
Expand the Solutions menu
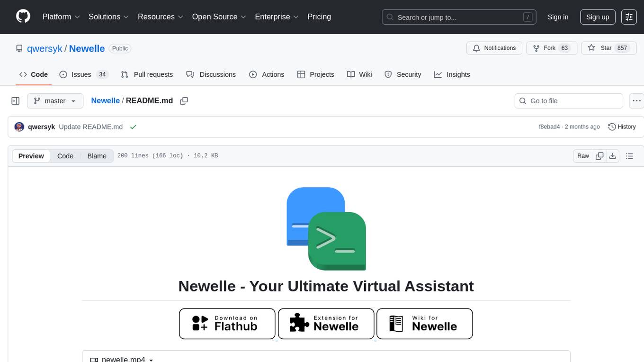pyautogui.click(x=109, y=17)
